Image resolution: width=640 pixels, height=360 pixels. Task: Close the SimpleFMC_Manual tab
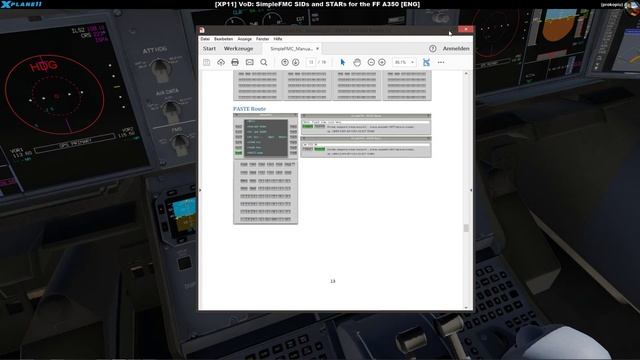pos(318,49)
